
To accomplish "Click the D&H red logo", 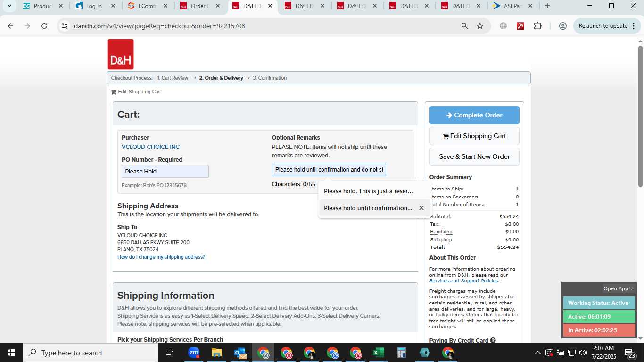I will pos(121,54).
